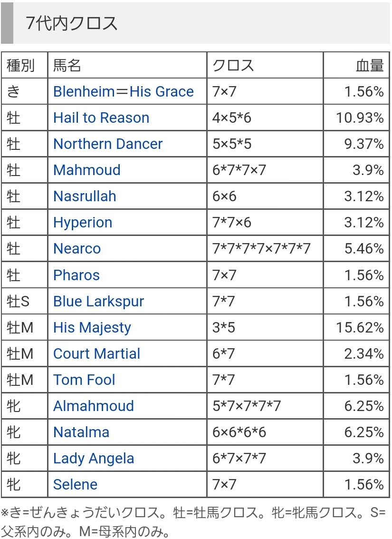This screenshot has height=539, width=392.
Task: Open Nasrullah's horse page
Action: point(85,196)
